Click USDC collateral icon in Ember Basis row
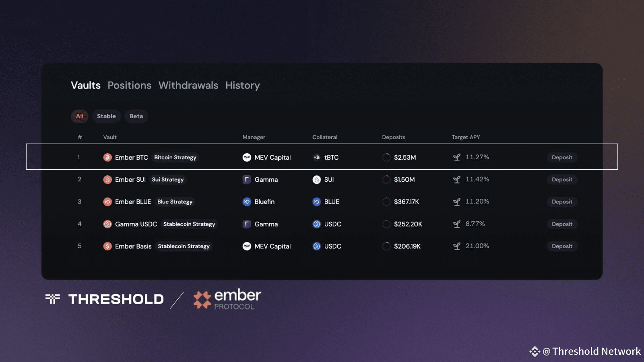 click(x=317, y=246)
